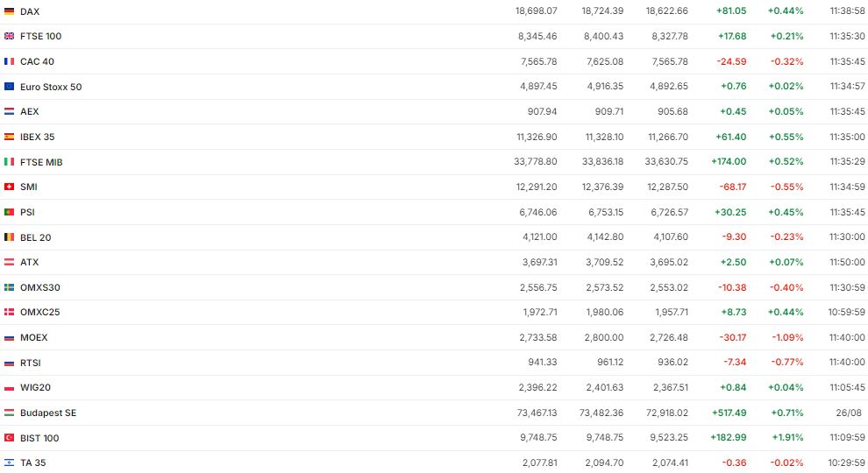Image resolution: width=868 pixels, height=473 pixels.
Task: Open the OMXC25 index page
Action: [x=39, y=312]
